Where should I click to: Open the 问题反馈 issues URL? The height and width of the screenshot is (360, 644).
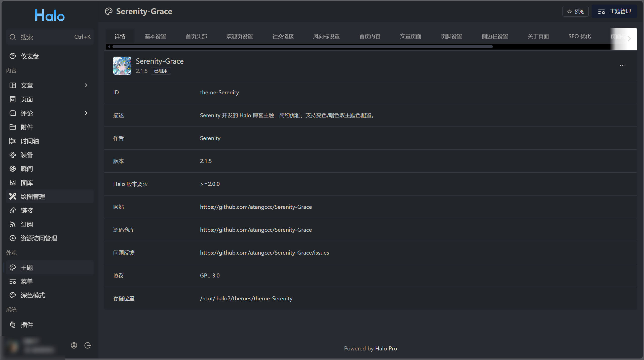(x=264, y=253)
